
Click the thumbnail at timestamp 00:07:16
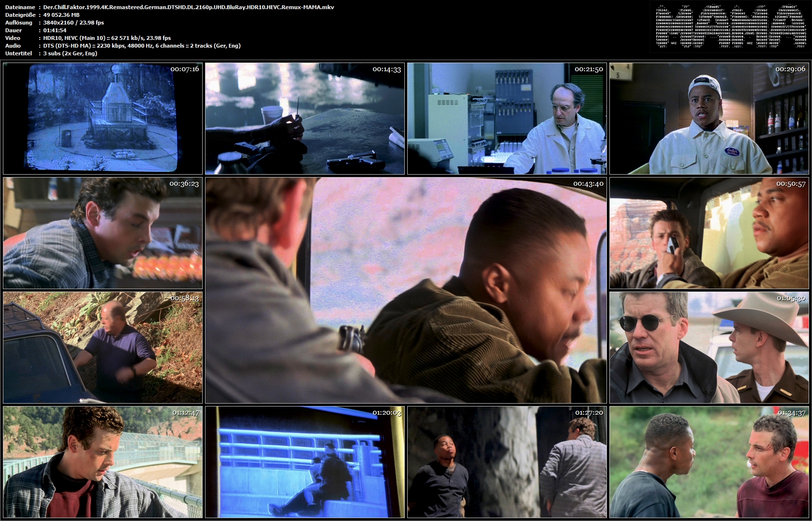103,118
